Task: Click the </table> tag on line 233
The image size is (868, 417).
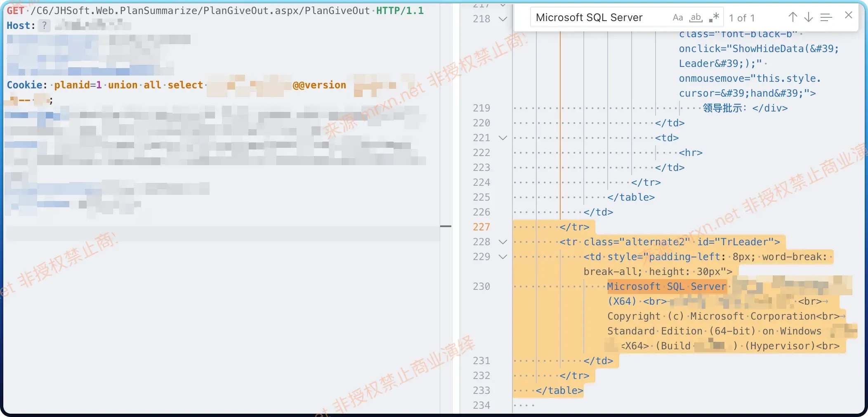Action: (x=559, y=390)
